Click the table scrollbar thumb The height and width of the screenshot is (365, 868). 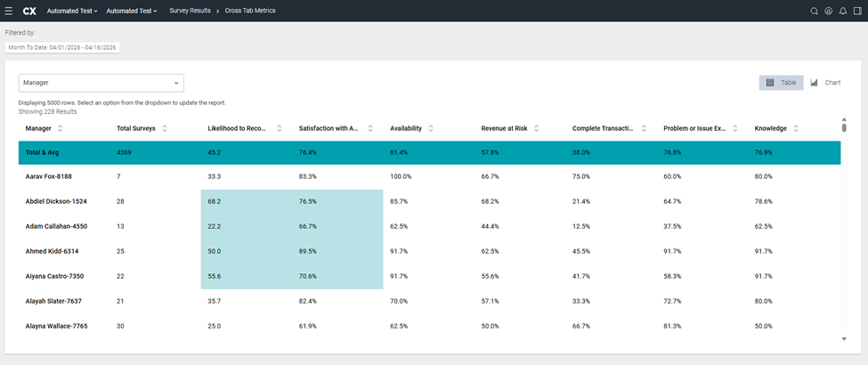844,128
